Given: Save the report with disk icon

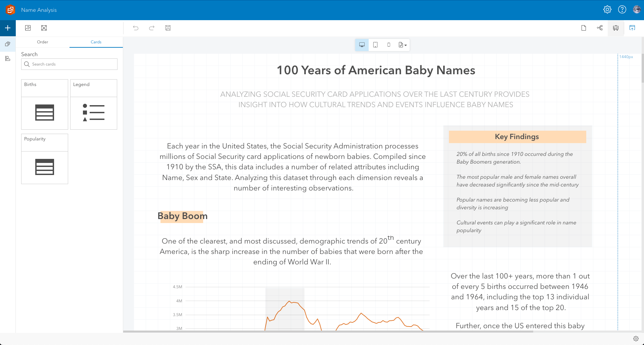Looking at the screenshot, I should tap(168, 28).
